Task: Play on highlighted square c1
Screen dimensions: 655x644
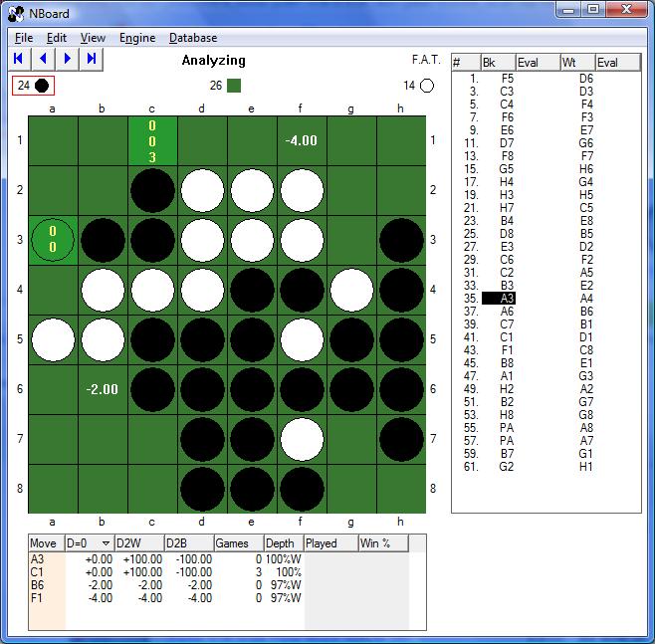Action: [152, 141]
